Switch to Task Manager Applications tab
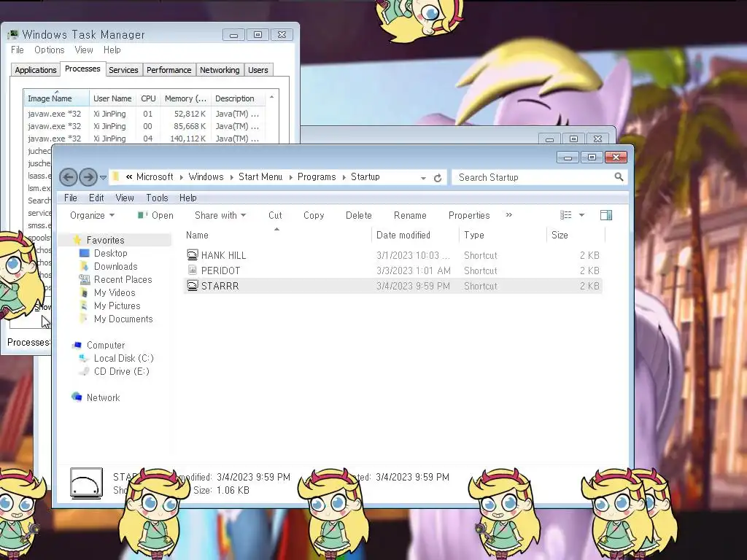 pyautogui.click(x=36, y=70)
